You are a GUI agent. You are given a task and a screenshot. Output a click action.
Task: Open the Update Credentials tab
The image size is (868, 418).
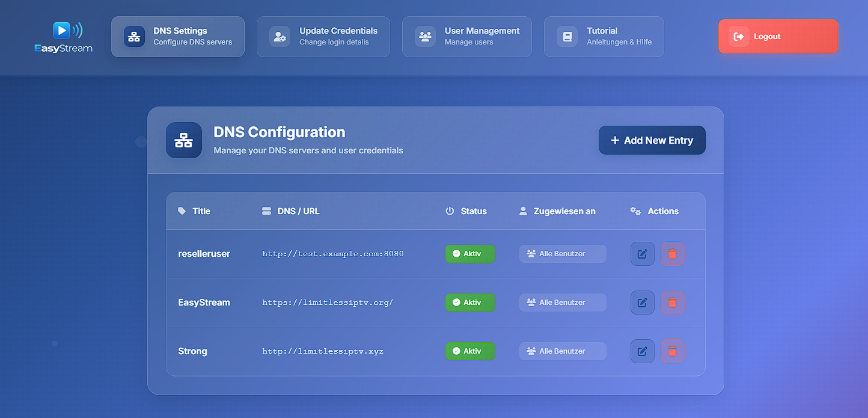click(323, 37)
